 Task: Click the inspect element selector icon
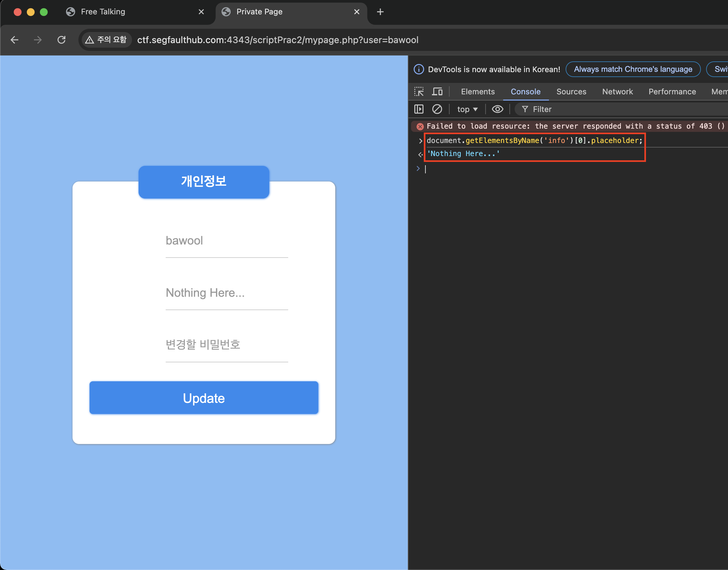coord(419,91)
